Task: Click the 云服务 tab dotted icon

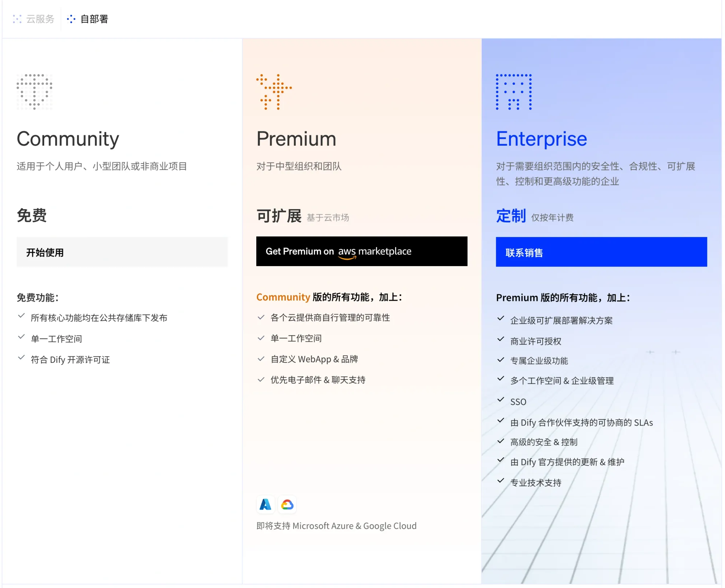Action: pos(17,19)
